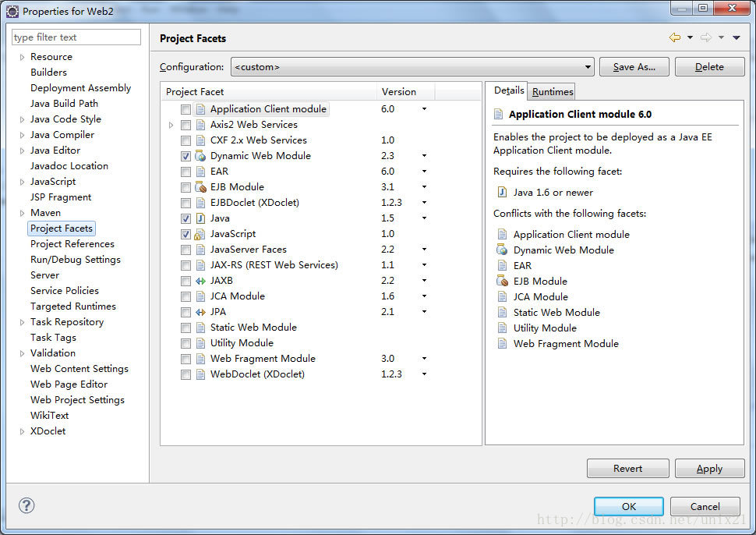Expand the Resource tree node
The image size is (756, 535).
[22, 57]
